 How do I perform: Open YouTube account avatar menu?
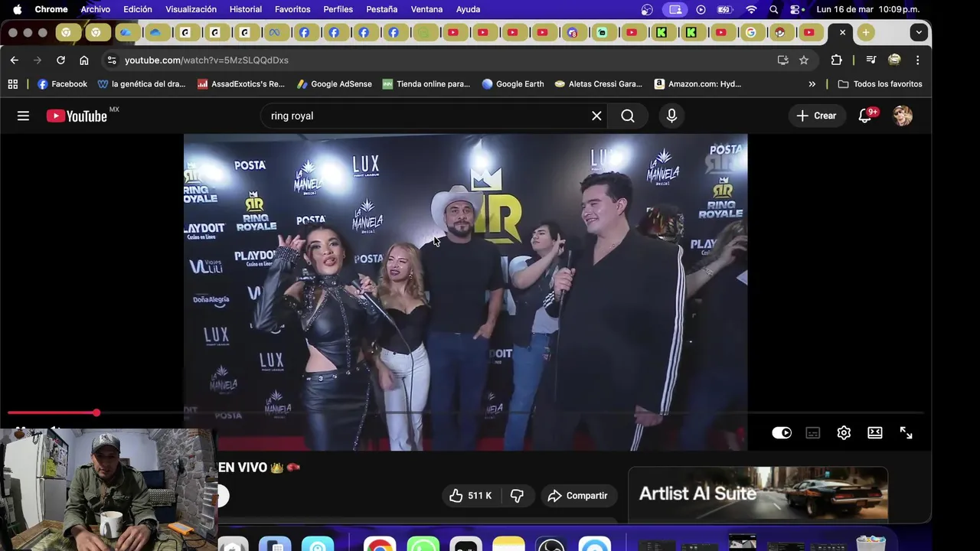[x=903, y=116]
